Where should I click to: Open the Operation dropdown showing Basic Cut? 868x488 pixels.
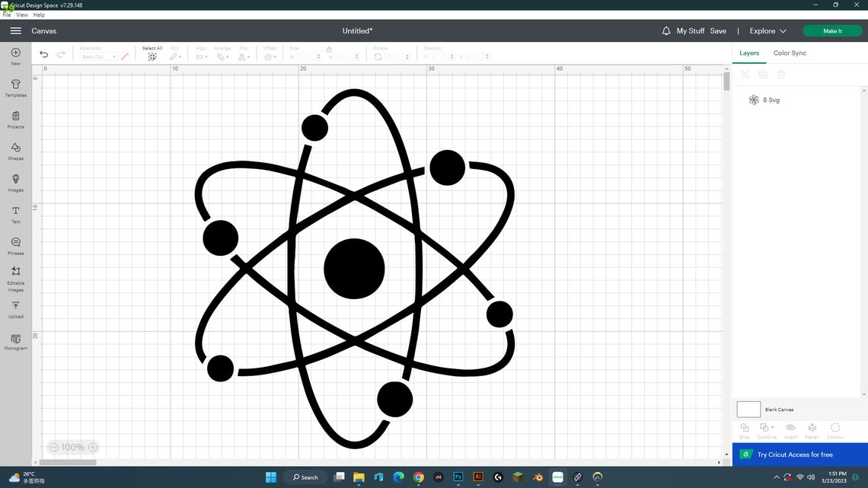coord(97,56)
